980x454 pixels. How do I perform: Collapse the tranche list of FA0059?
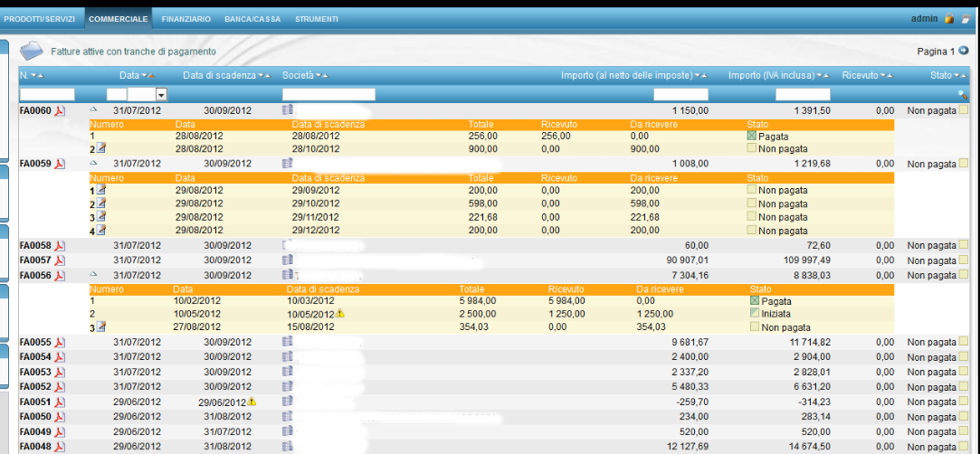coord(92,164)
